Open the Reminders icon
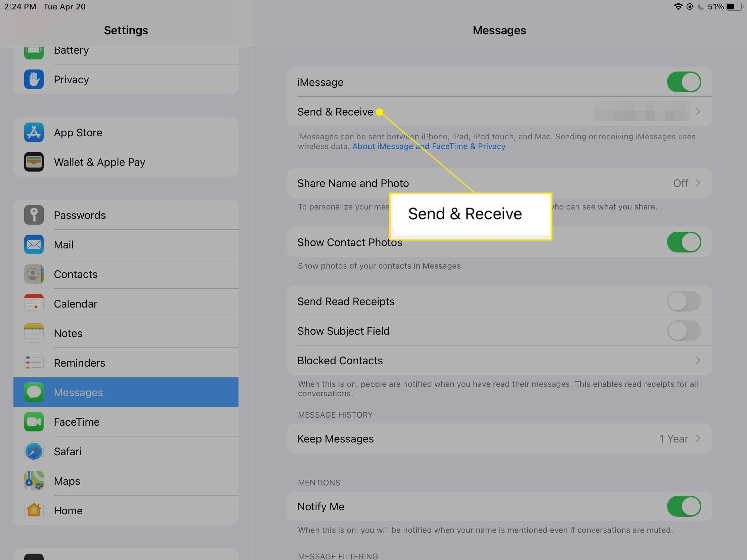This screenshot has width=747, height=560. pyautogui.click(x=34, y=363)
